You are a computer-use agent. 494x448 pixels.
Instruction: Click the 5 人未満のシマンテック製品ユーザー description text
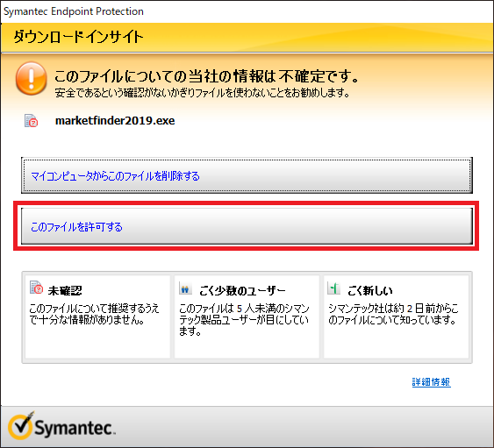point(244,319)
